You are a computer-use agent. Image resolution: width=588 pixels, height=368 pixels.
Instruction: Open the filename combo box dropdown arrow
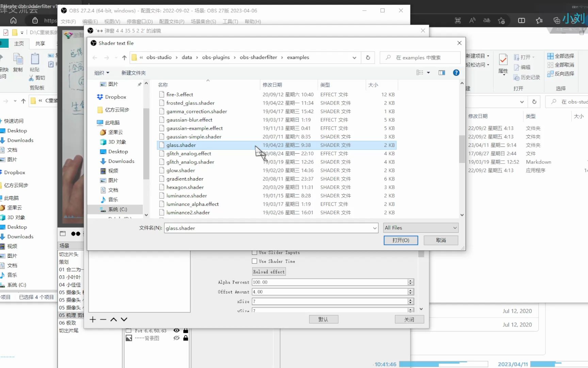point(375,228)
